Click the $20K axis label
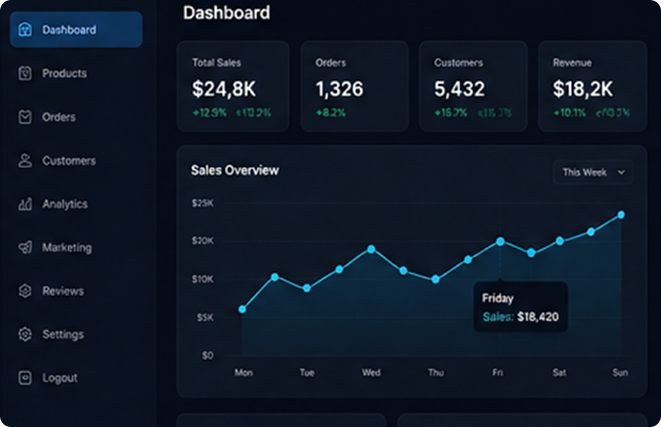This screenshot has width=661, height=427. pyautogui.click(x=203, y=241)
